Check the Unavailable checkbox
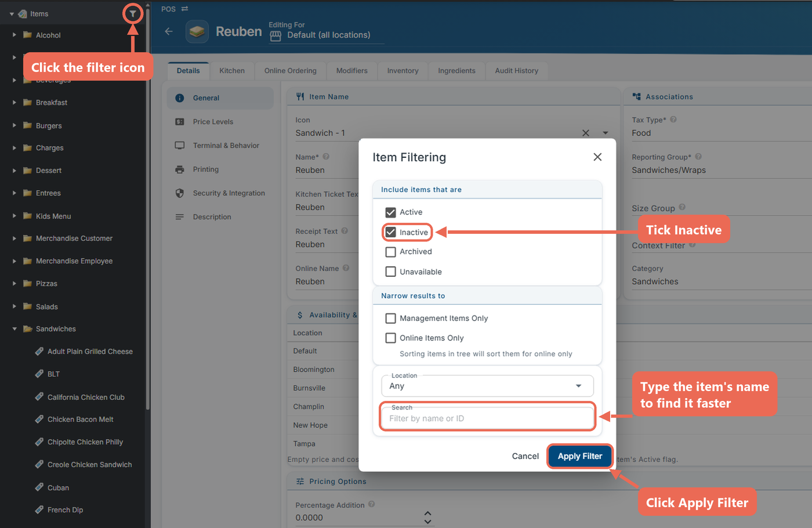 (391, 272)
